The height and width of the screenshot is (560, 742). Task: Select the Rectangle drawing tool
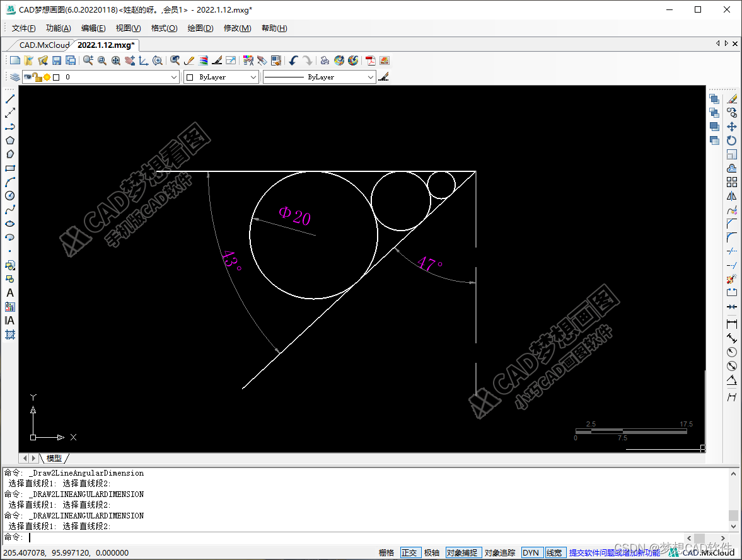click(10, 168)
